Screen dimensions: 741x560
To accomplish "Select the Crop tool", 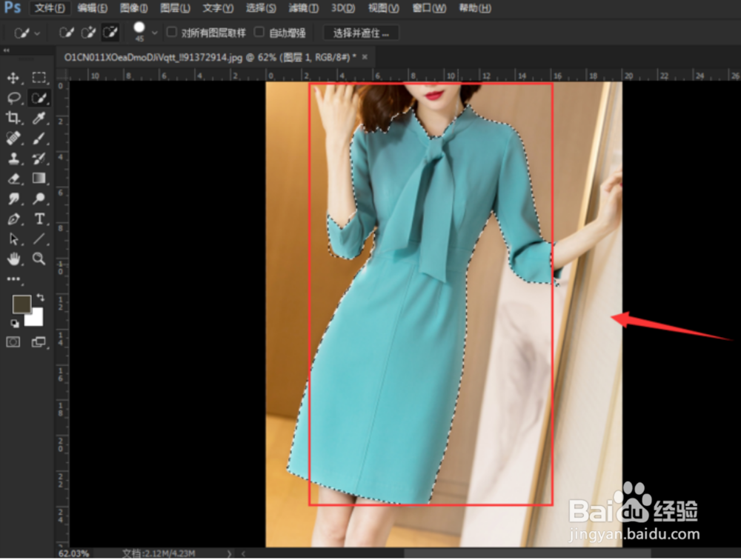I will [13, 118].
